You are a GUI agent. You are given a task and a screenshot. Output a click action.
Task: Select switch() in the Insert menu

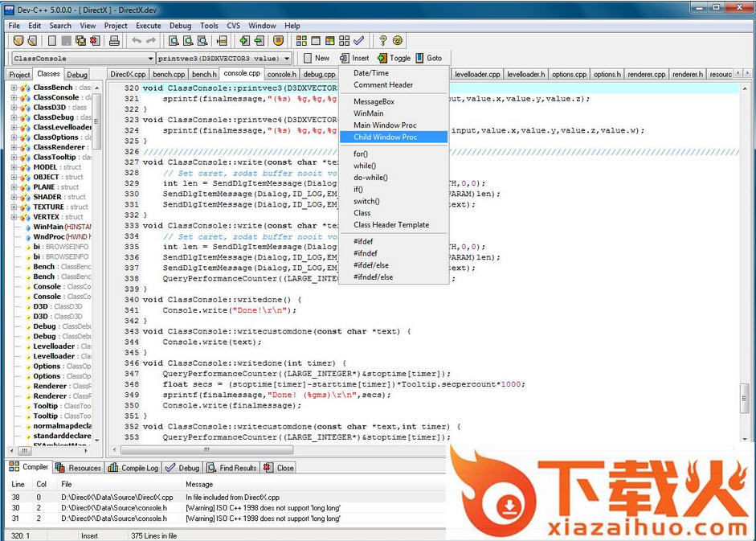click(x=394, y=201)
